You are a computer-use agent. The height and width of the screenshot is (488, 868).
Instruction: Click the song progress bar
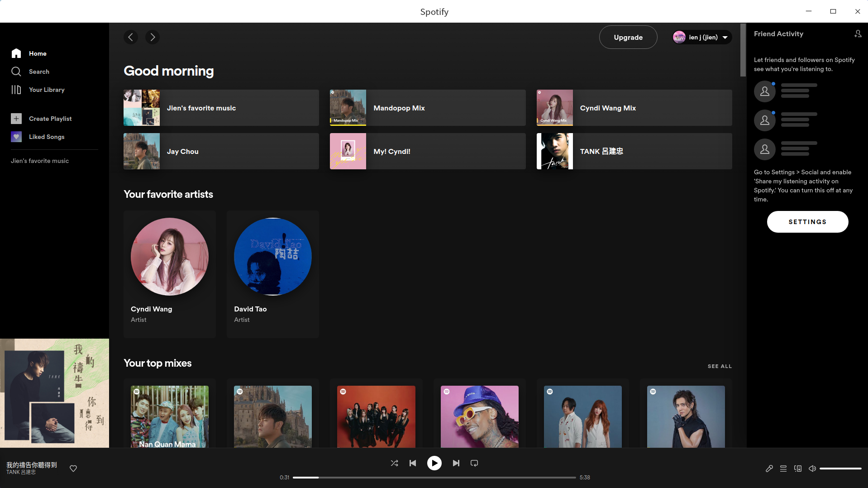point(434,477)
